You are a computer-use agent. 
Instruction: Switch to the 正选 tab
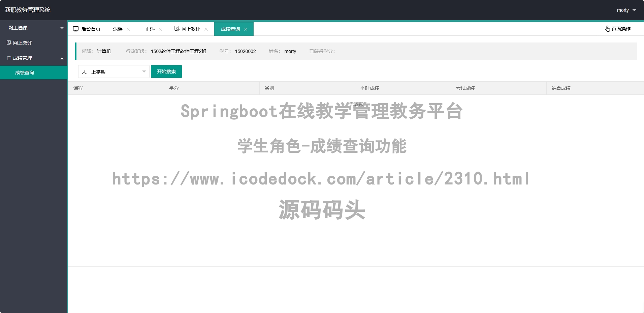tap(150, 29)
